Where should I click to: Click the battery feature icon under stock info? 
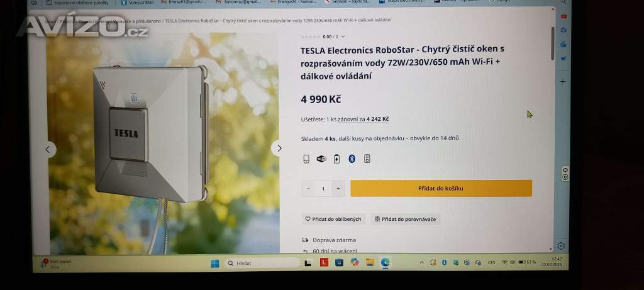[337, 159]
